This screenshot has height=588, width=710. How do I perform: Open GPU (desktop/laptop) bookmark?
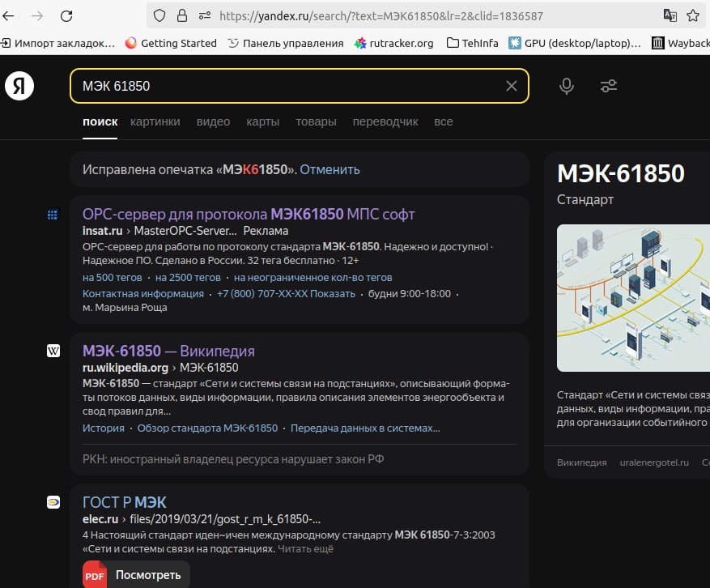(575, 43)
